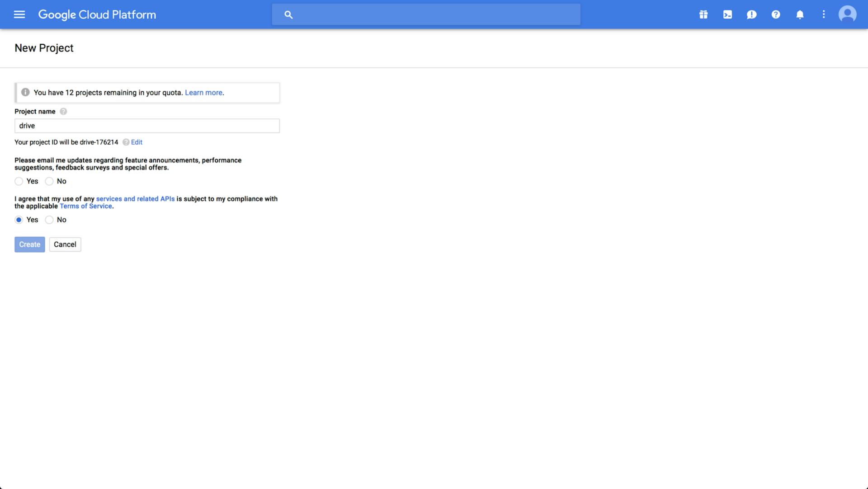This screenshot has width=868, height=489.
Task: Cancel project creation
Action: 65,244
